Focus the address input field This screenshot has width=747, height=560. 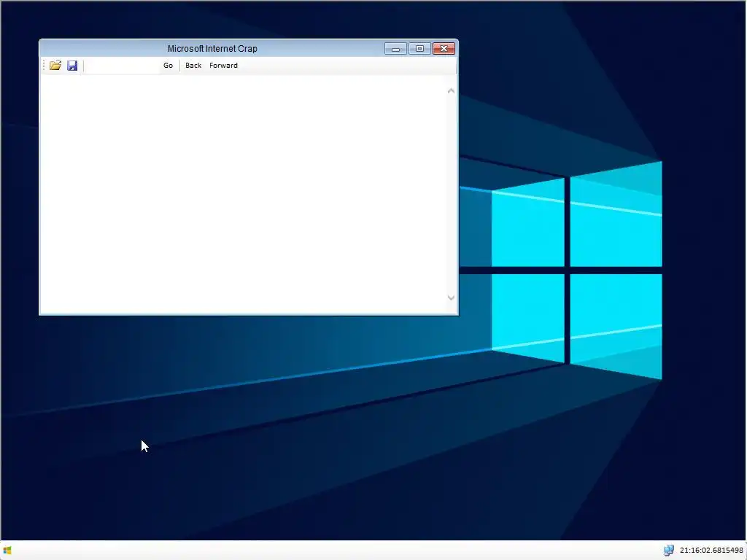(x=123, y=65)
